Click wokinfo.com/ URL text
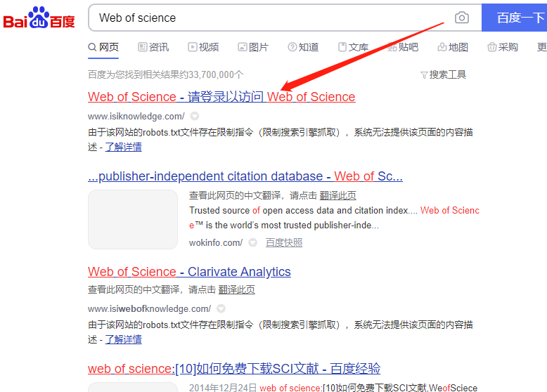This screenshot has width=547, height=392. click(216, 242)
